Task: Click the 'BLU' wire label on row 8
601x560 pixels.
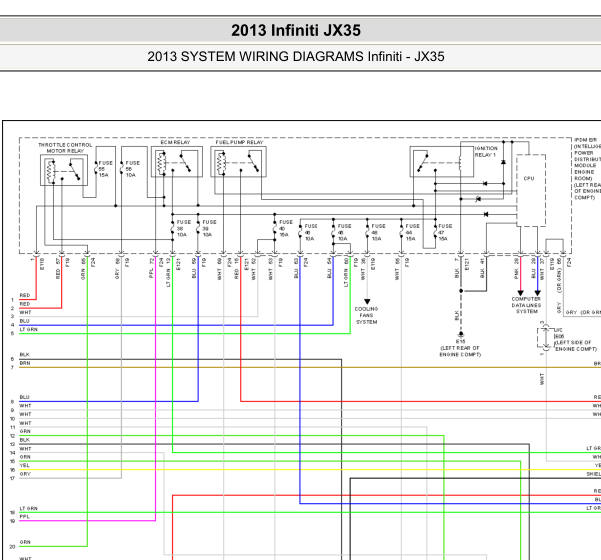Action: 25,397
